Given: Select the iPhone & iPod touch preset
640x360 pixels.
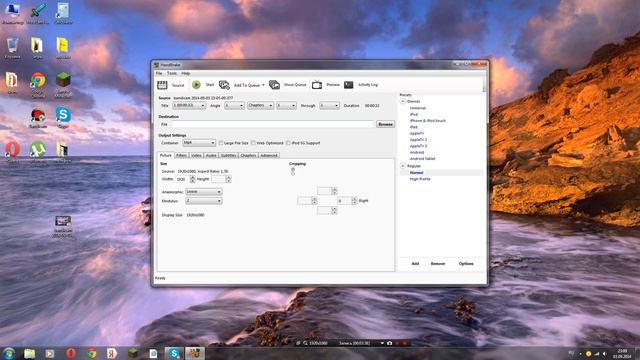Looking at the screenshot, I should 428,121.
